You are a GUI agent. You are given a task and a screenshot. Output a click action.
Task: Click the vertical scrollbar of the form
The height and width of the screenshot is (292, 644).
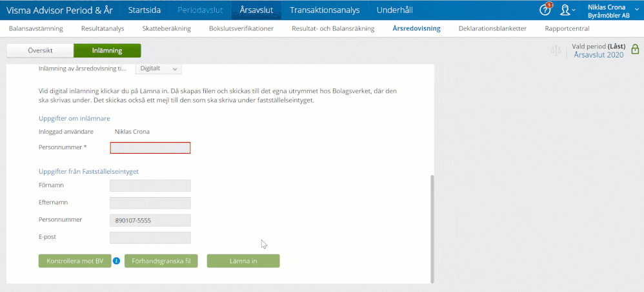point(432,226)
